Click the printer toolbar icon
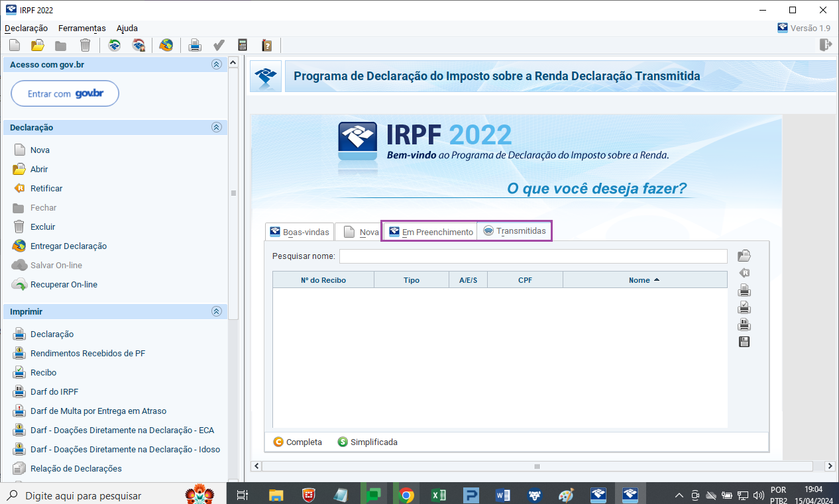Screen dimensions: 839x504 [x=195, y=45]
